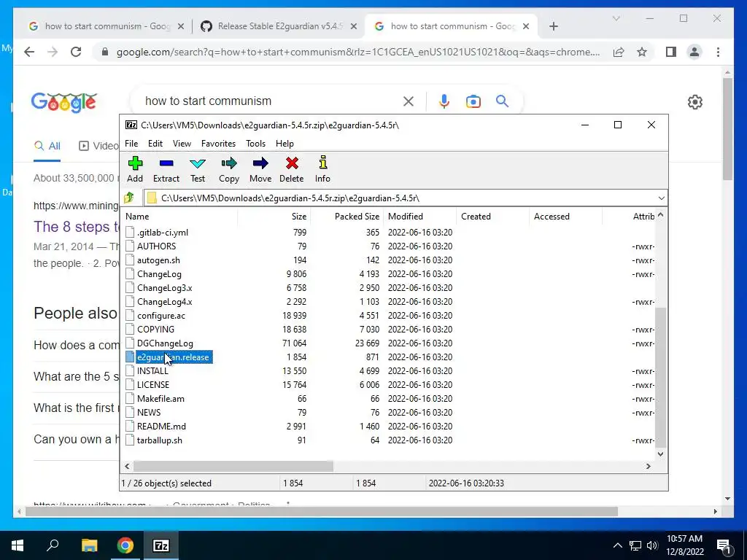The height and width of the screenshot is (560, 747).
Task: Select the Makefile.am file
Action: tap(160, 399)
